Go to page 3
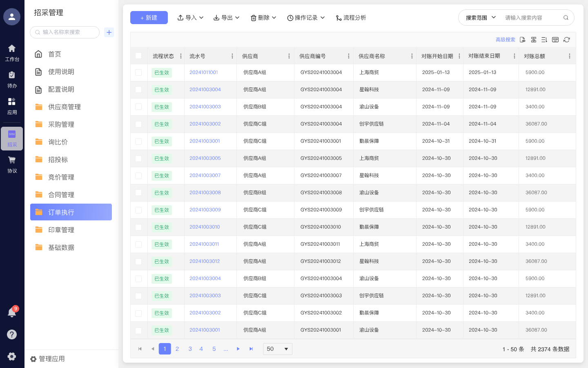 (x=190, y=349)
